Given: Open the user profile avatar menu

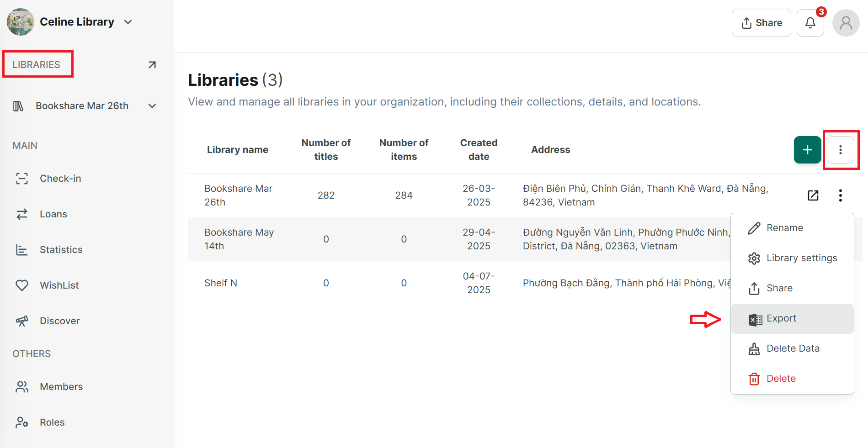Looking at the screenshot, I should [x=846, y=23].
